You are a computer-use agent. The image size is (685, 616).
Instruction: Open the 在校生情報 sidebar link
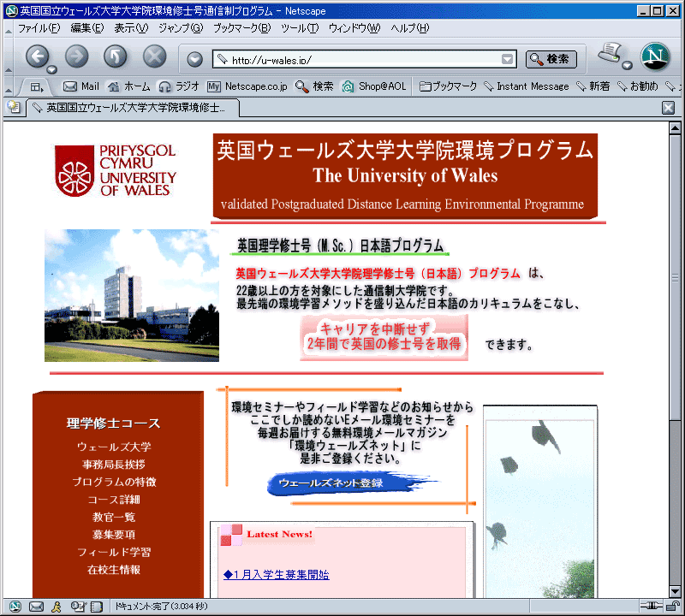[x=114, y=569]
